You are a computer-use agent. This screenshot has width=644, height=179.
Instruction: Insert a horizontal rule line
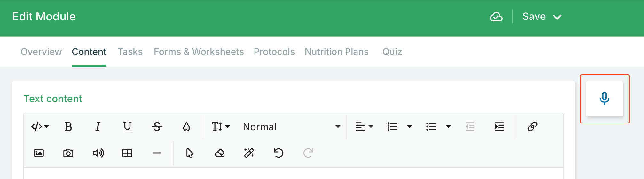[157, 153]
